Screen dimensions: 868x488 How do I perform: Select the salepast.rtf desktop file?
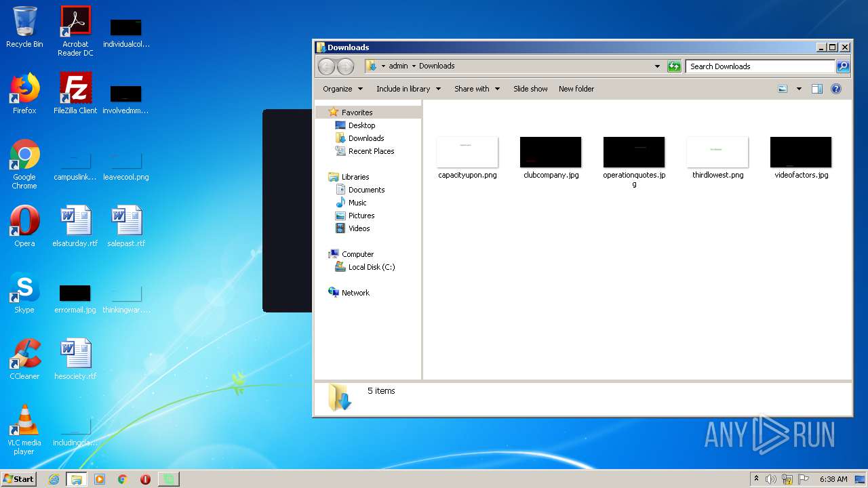click(x=126, y=226)
